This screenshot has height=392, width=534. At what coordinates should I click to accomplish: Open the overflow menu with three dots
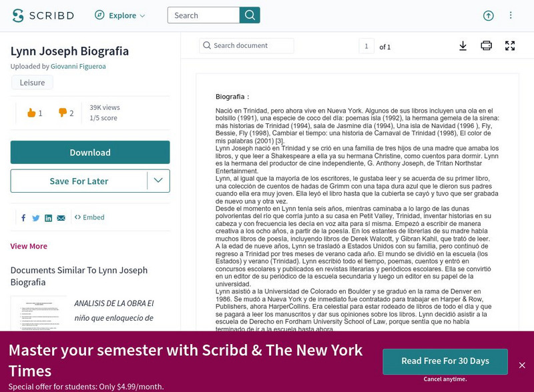click(x=511, y=15)
